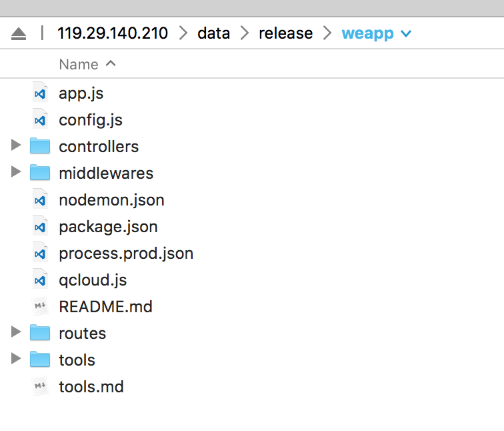
Task: Go to server root 119.29.140.210 breadcrumb
Action: tap(113, 33)
